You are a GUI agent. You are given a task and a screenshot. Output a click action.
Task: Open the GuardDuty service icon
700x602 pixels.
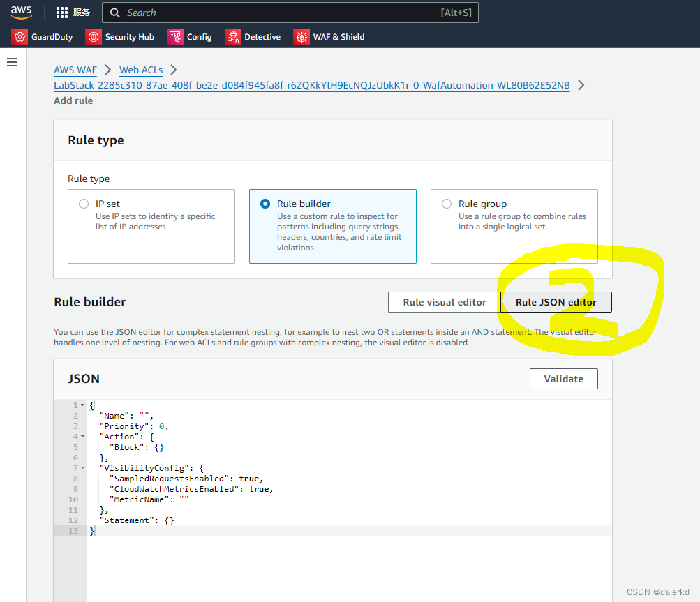coord(20,37)
